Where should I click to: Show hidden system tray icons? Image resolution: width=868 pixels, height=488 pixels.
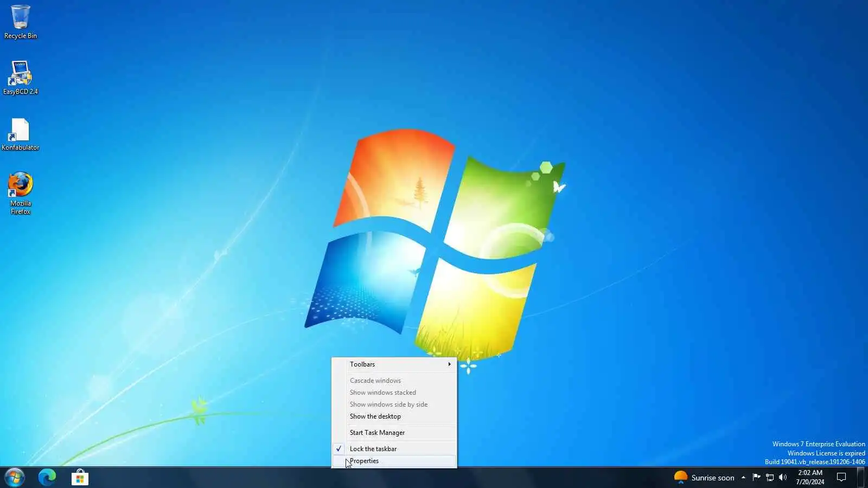[x=743, y=477]
